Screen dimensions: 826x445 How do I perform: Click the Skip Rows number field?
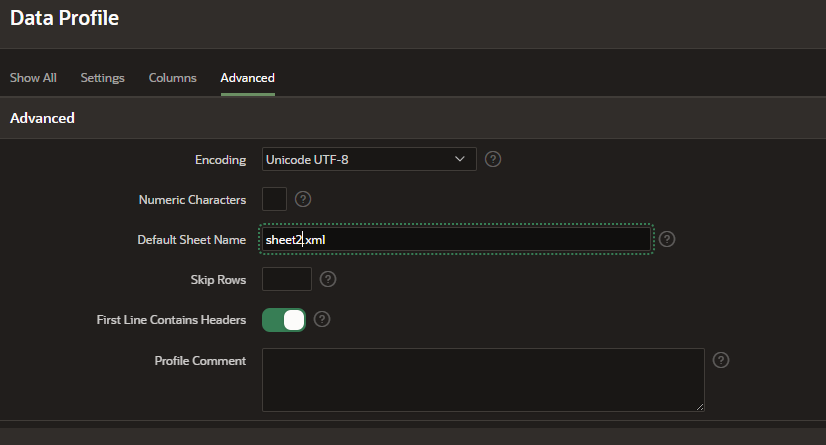287,279
